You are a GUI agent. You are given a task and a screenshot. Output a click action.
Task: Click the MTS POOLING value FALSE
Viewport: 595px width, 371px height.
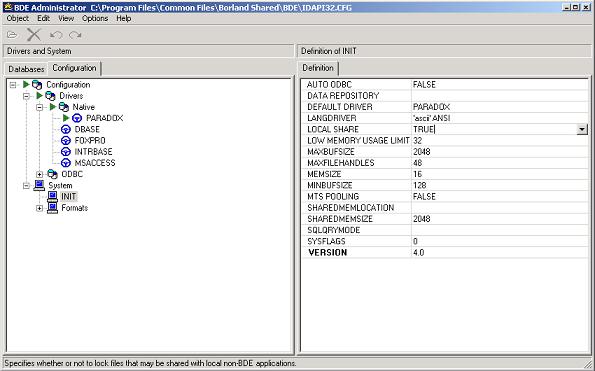tap(424, 197)
